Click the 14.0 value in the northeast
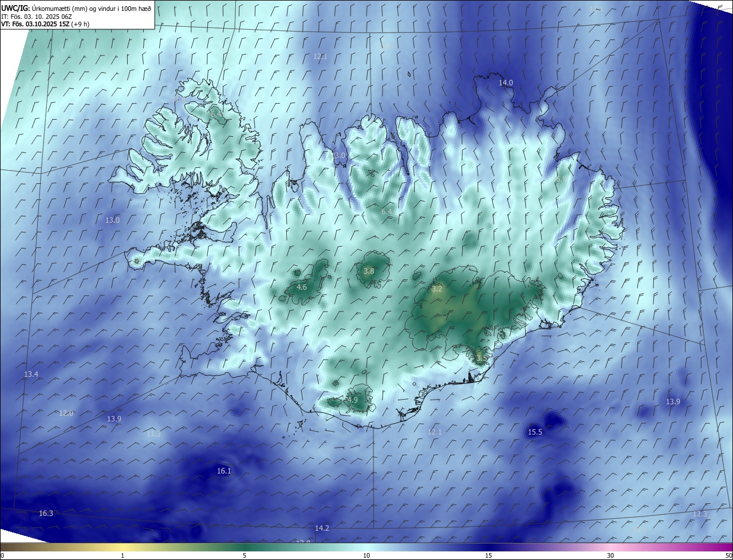733x560 pixels. coord(506,82)
